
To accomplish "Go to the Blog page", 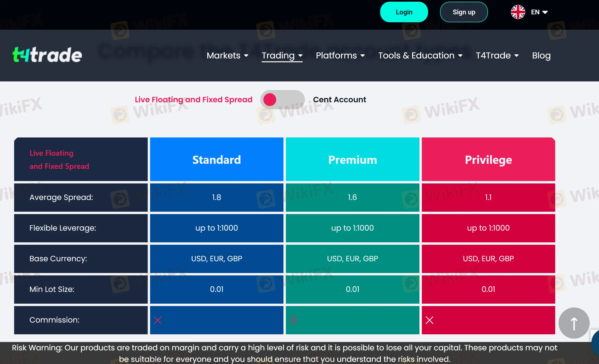I will [x=541, y=56].
